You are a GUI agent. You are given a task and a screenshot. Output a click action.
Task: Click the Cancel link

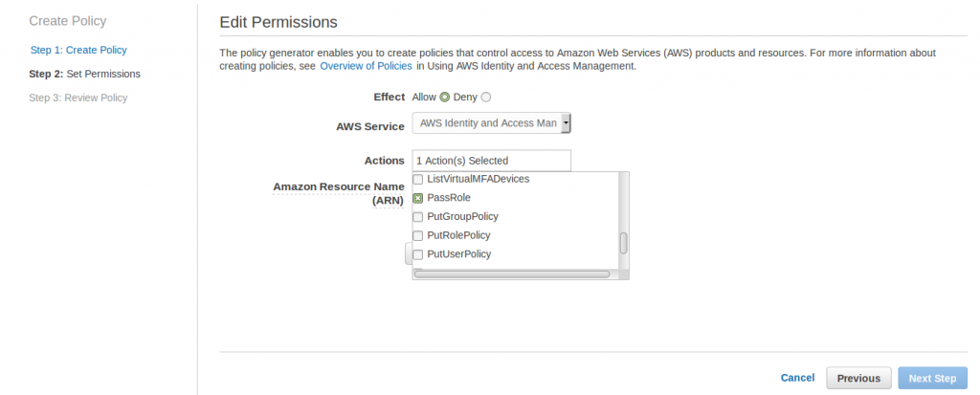(x=797, y=378)
